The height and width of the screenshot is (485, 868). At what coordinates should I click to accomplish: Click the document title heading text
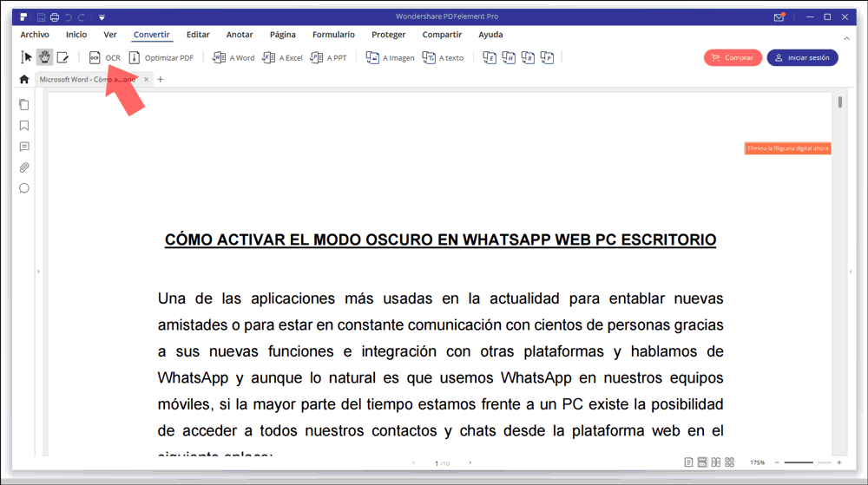point(440,239)
